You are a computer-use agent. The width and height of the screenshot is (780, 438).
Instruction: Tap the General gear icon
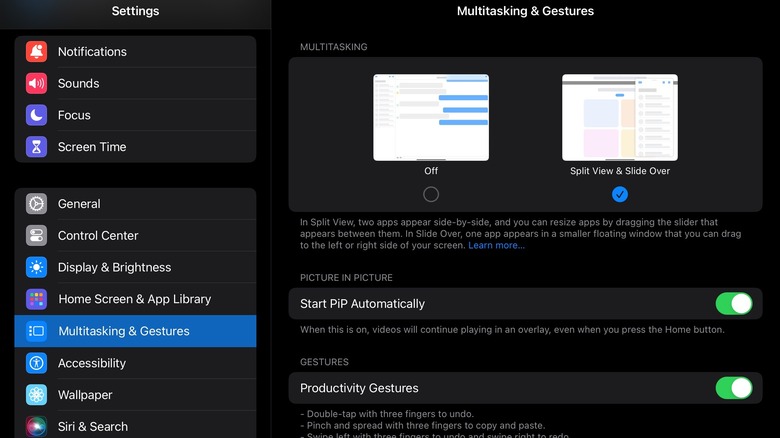click(37, 204)
